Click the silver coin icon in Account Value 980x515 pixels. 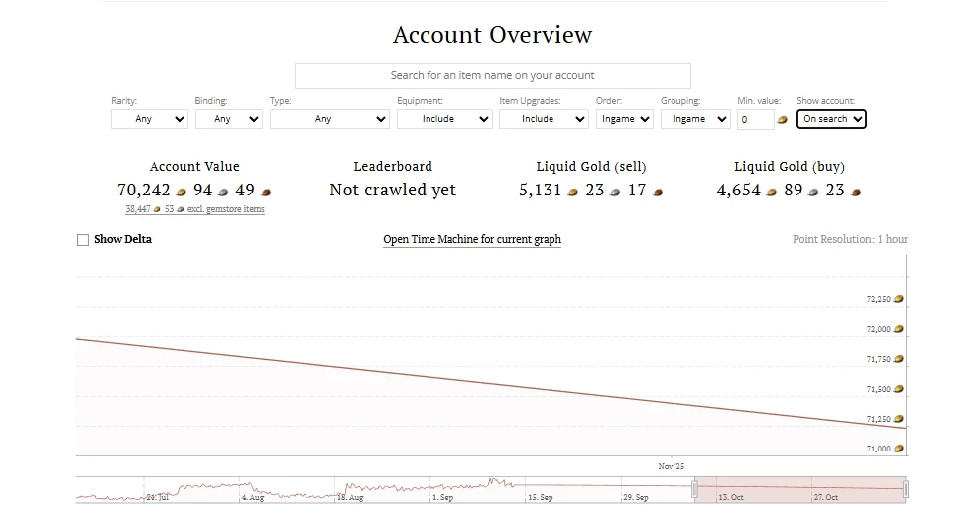click(x=223, y=192)
